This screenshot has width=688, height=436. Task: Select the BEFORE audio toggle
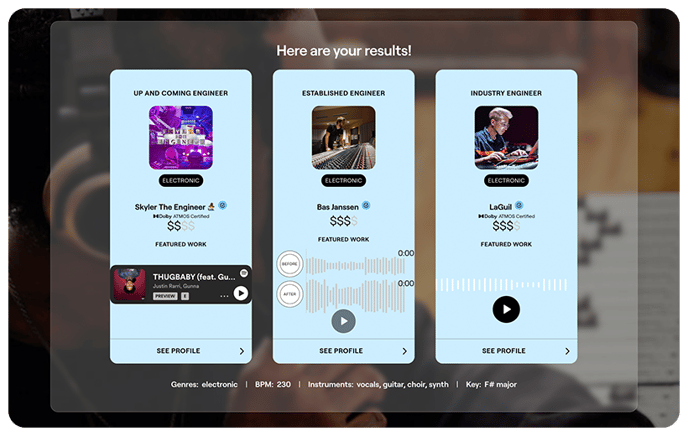coord(290,264)
